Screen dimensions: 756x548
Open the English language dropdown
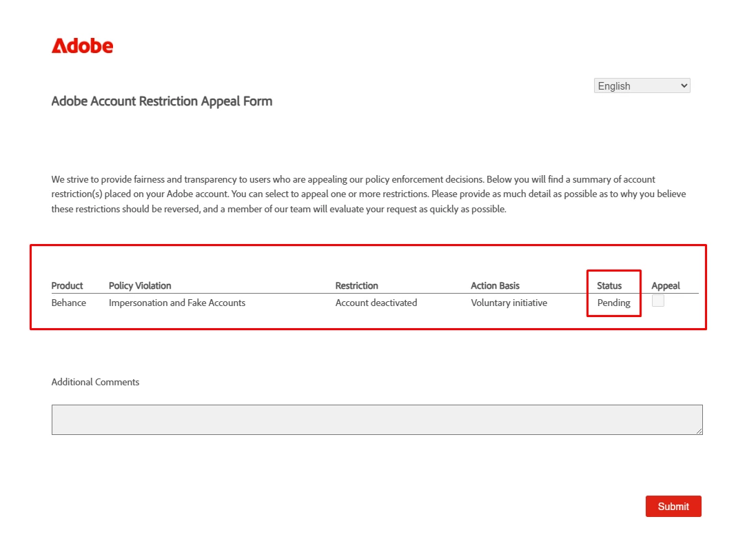click(x=642, y=86)
